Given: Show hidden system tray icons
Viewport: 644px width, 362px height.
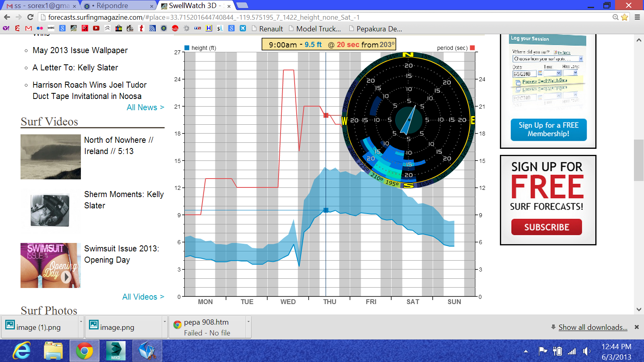Looking at the screenshot, I should [x=526, y=351].
